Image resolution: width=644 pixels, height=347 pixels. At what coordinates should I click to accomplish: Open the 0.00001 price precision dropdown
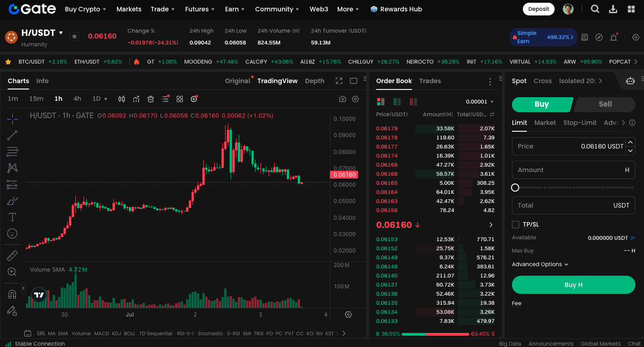[x=479, y=102]
